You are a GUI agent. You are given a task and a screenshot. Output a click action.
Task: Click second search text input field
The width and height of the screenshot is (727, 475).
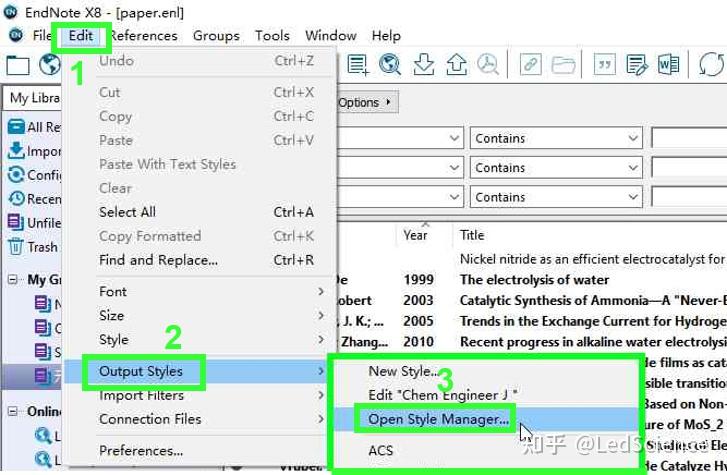click(x=689, y=167)
